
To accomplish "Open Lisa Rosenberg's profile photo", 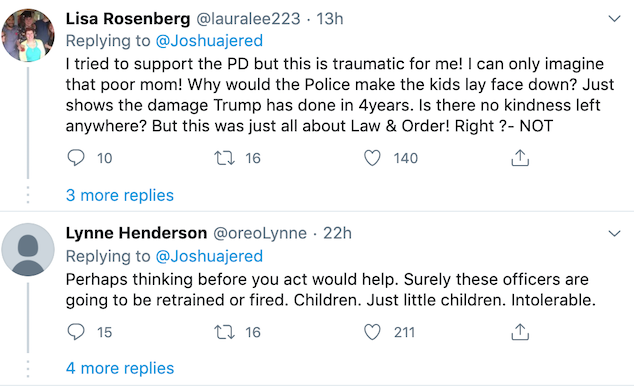I will 28,35.
